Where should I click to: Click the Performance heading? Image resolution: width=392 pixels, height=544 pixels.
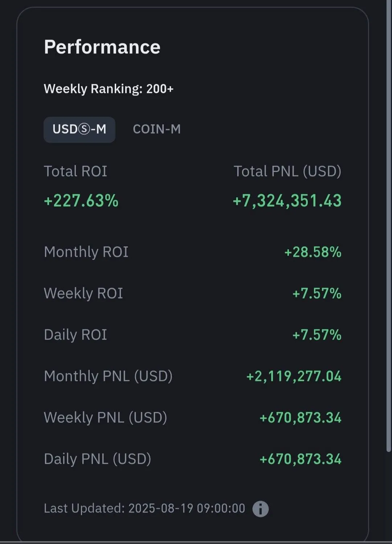[102, 47]
